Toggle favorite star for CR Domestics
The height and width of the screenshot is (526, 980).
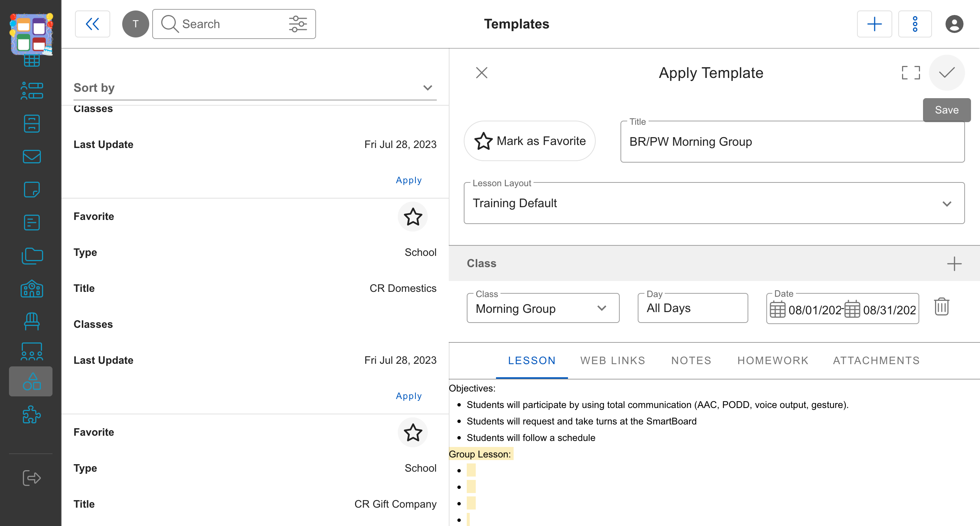point(413,216)
